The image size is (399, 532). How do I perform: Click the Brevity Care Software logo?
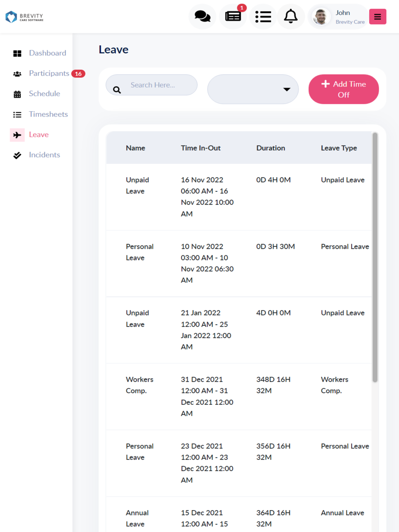coord(25,17)
